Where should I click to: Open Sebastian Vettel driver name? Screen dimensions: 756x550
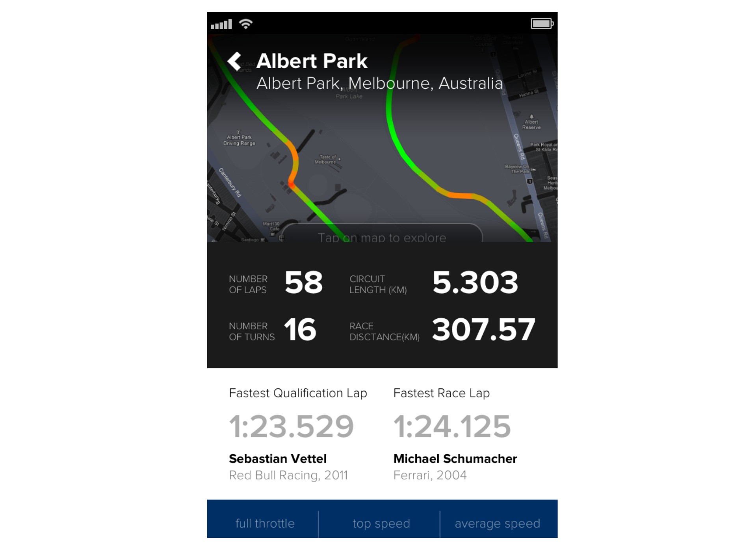pyautogui.click(x=278, y=459)
